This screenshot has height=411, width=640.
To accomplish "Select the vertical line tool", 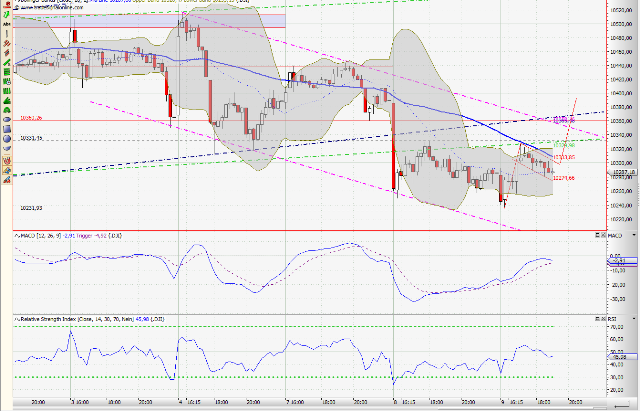I will [x=7, y=33].
